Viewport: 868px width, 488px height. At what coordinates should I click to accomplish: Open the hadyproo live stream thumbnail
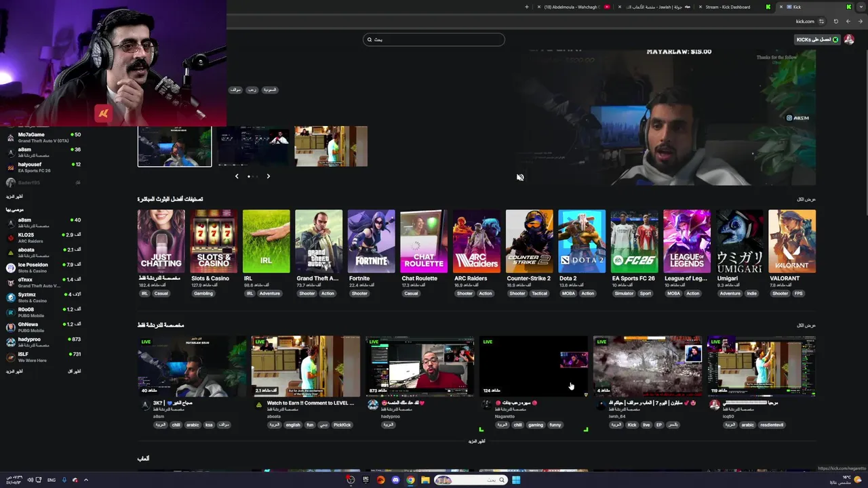click(x=420, y=367)
